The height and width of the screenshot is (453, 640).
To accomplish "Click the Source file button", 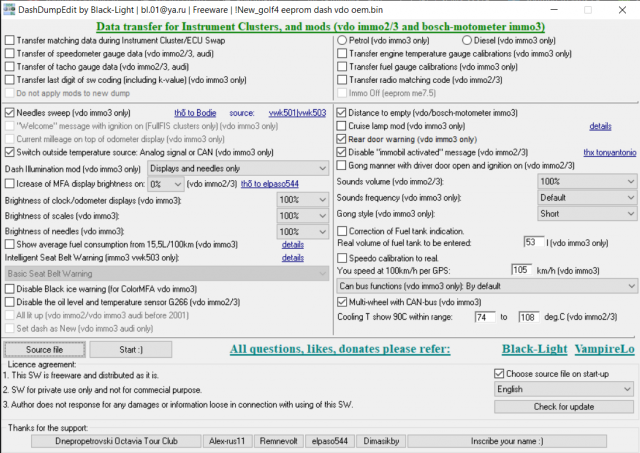I will pyautogui.click(x=44, y=350).
